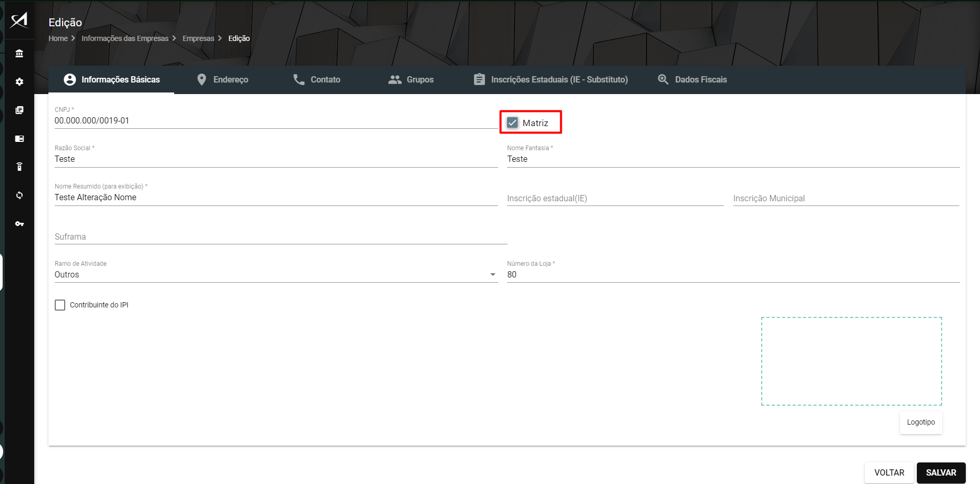The width and height of the screenshot is (980, 484).
Task: Open the Dados Fiscais tab
Action: (x=692, y=80)
